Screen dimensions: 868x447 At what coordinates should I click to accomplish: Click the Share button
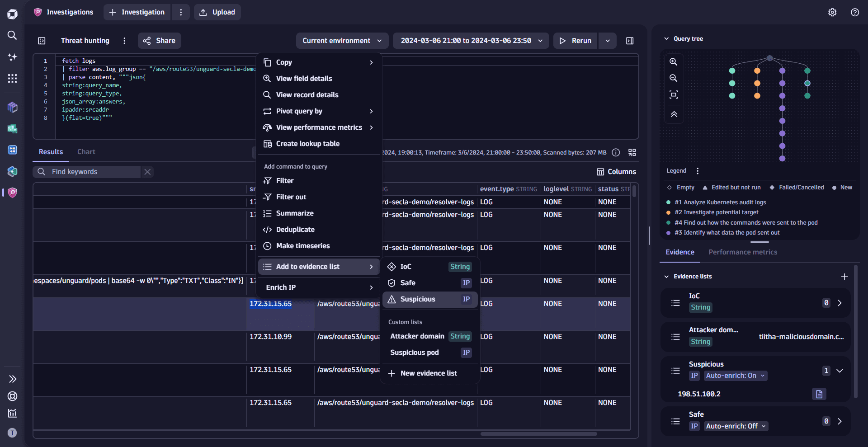tap(160, 41)
